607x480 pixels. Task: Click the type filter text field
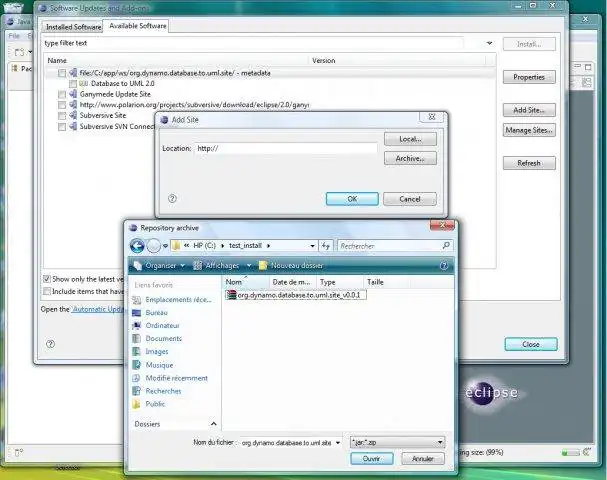click(x=254, y=43)
